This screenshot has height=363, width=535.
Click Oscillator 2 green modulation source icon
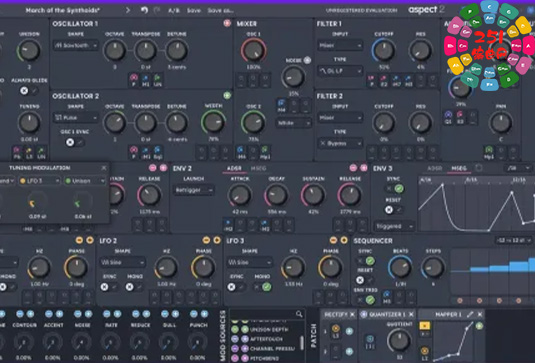[227, 95]
